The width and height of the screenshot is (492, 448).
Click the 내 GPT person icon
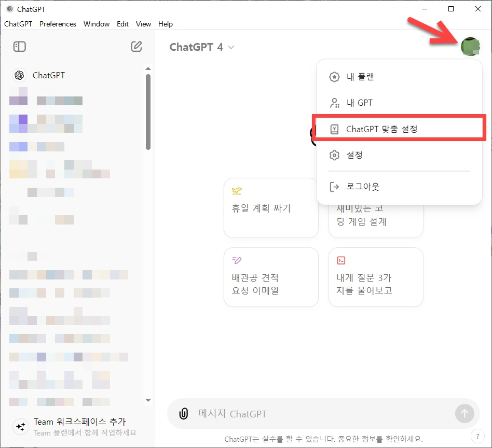334,103
